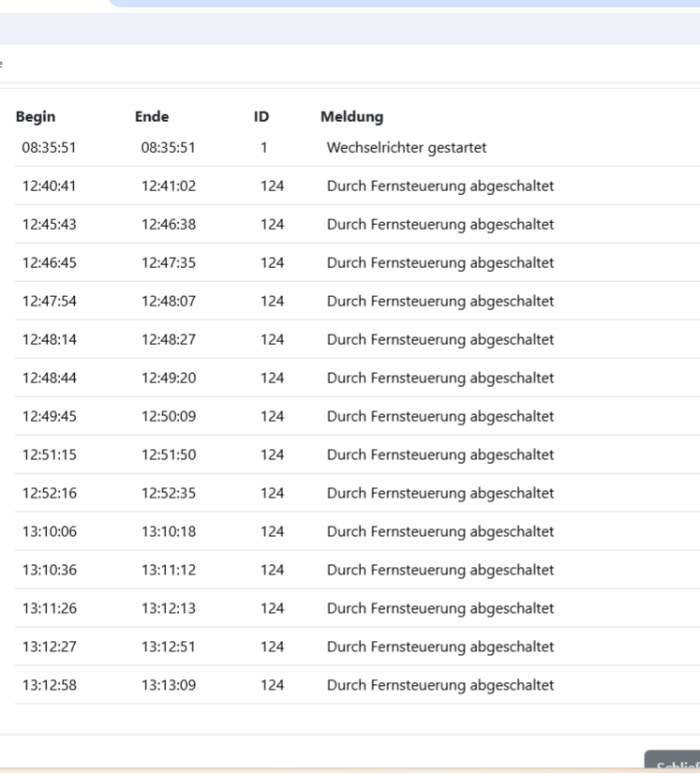The image size is (700, 774).
Task: Click end time 13:12:51
Action: 169,647
